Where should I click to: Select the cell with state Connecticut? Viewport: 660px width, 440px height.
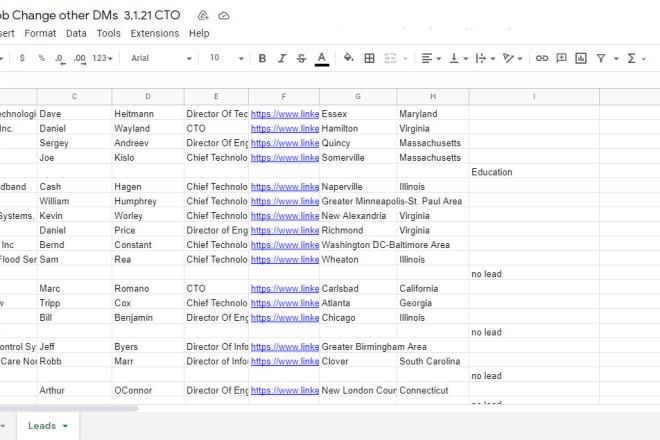433,390
